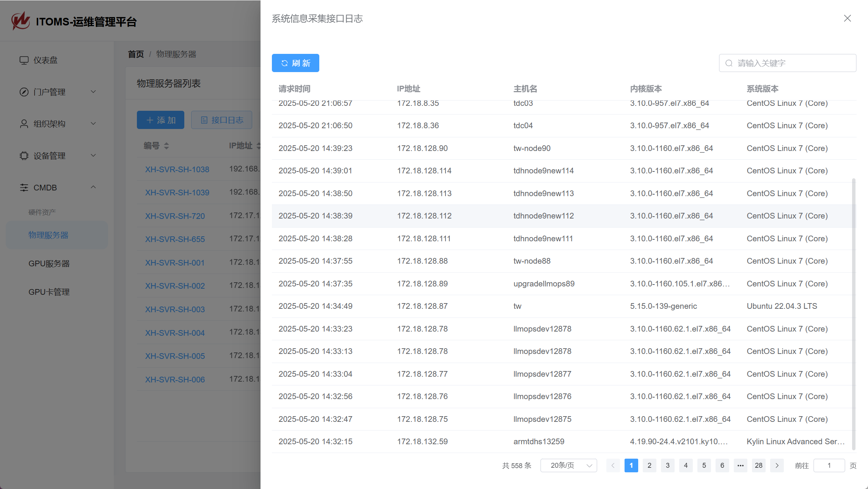868x489 pixels.
Task: Click the 首页 breadcrumb link
Action: pos(136,54)
